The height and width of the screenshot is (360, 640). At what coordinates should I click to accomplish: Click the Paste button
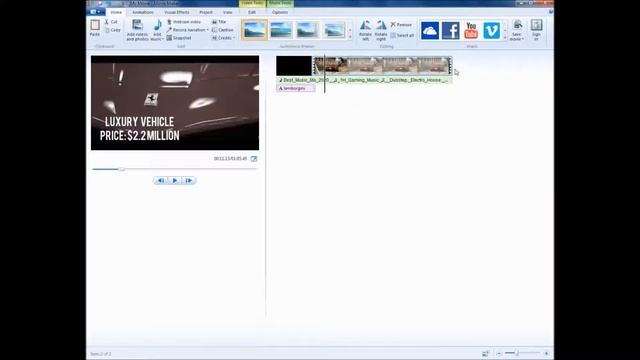[x=95, y=28]
